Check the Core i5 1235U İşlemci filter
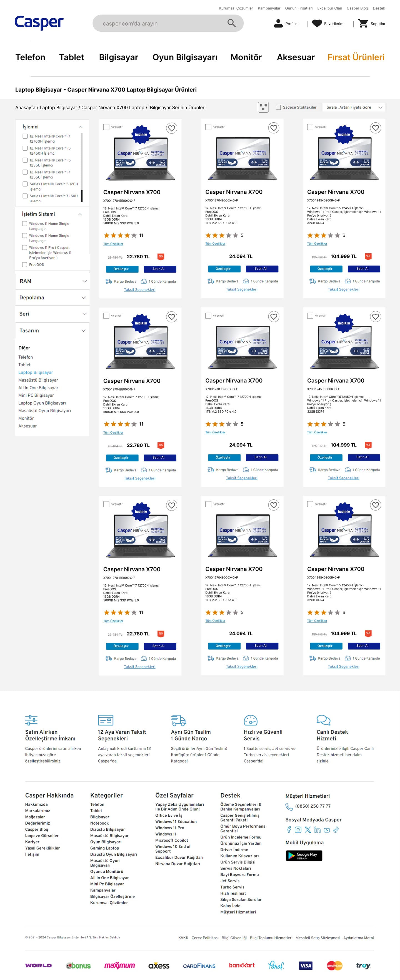400x980 pixels. tap(25, 160)
